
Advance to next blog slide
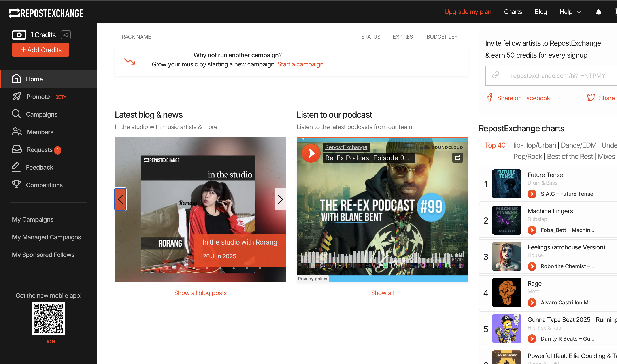[x=280, y=199]
